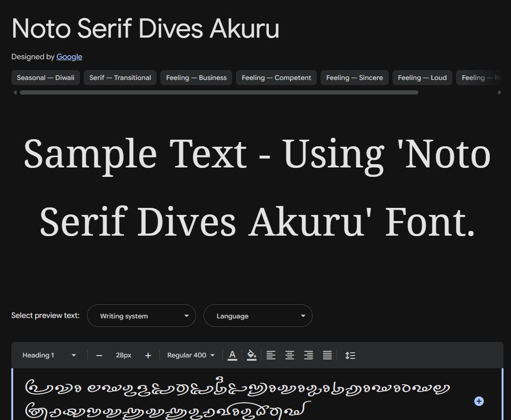Click the blue add preview row icon
Screen dimensions: 511x420
tap(479, 401)
